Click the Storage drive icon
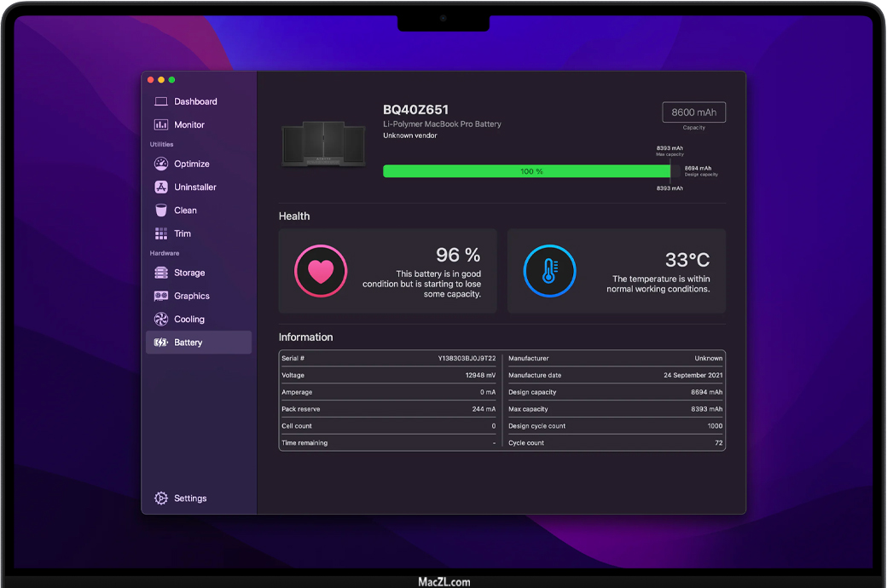Image resolution: width=887 pixels, height=588 pixels. [x=160, y=273]
